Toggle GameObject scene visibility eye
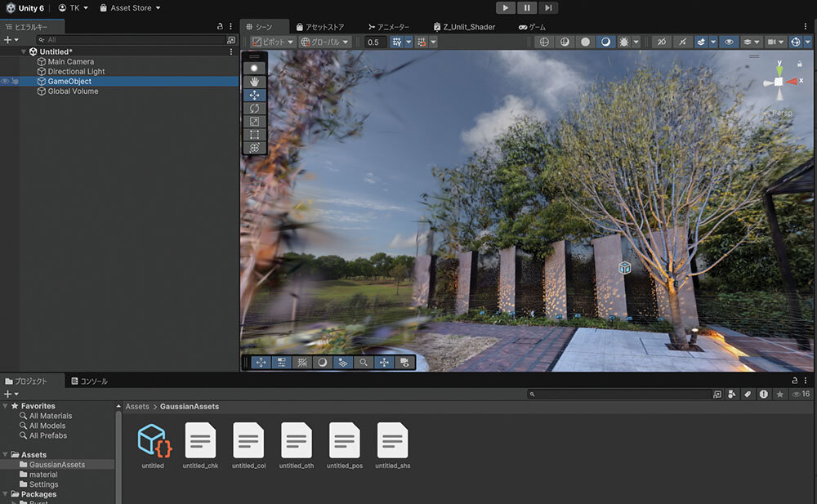 coord(6,82)
